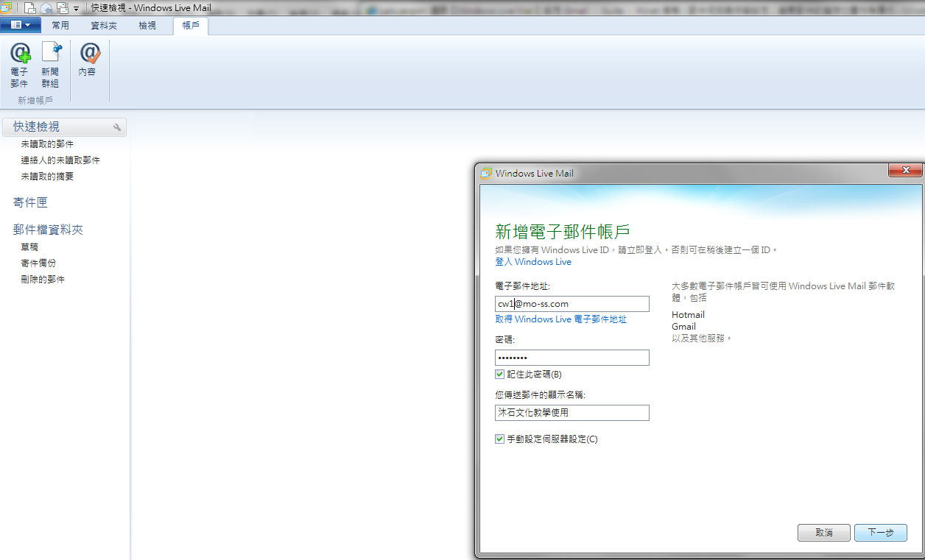This screenshot has width=925, height=560.
Task: Click the wrench icon beside 快速檢視
Action: click(x=117, y=127)
